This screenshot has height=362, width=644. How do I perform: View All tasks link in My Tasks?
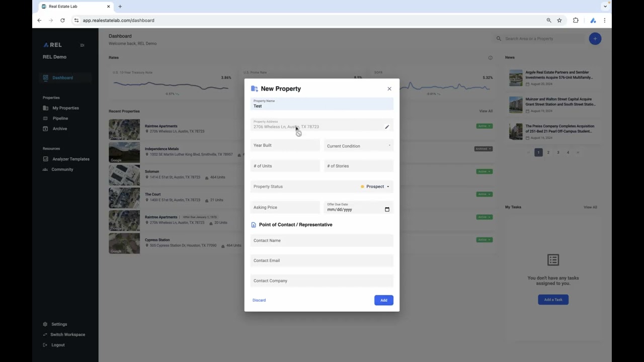[590, 207]
